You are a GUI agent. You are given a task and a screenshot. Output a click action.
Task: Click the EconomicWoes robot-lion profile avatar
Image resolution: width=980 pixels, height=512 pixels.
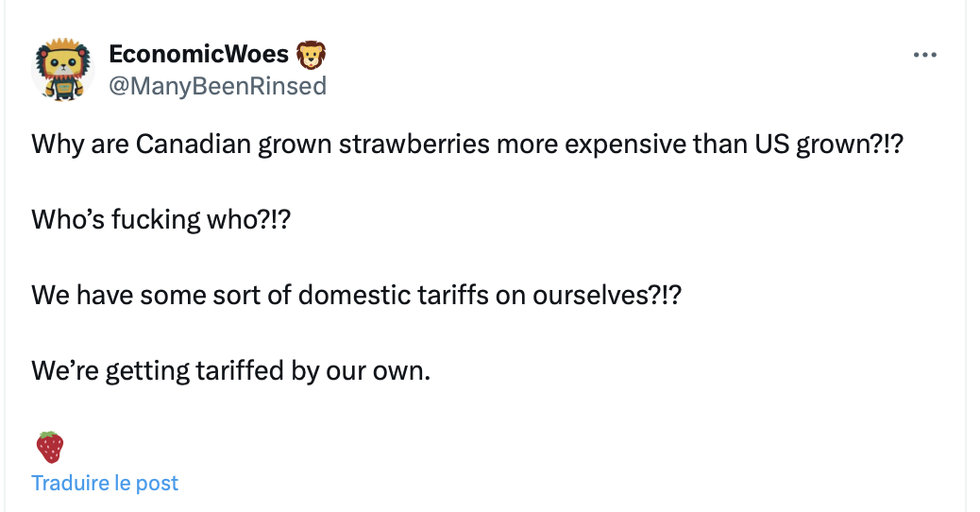(x=62, y=69)
